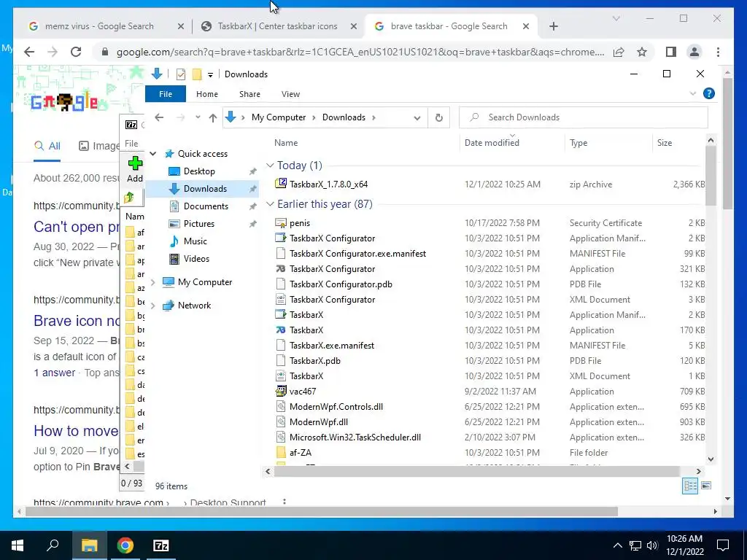Expand the My Computer tree node

tap(153, 282)
